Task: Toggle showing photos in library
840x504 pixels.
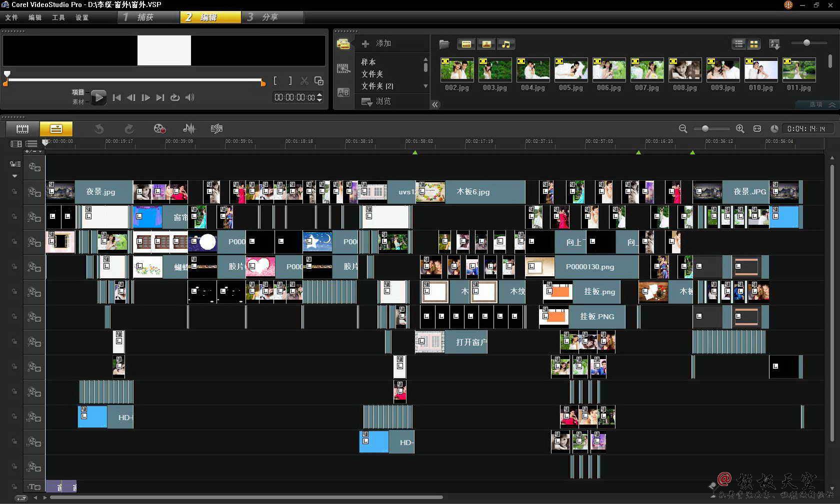Action: [486, 44]
